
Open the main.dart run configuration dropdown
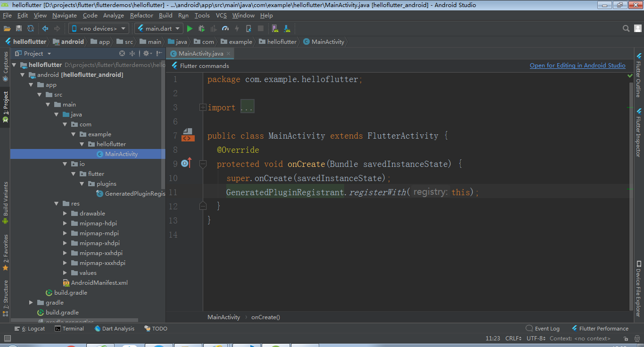(159, 28)
